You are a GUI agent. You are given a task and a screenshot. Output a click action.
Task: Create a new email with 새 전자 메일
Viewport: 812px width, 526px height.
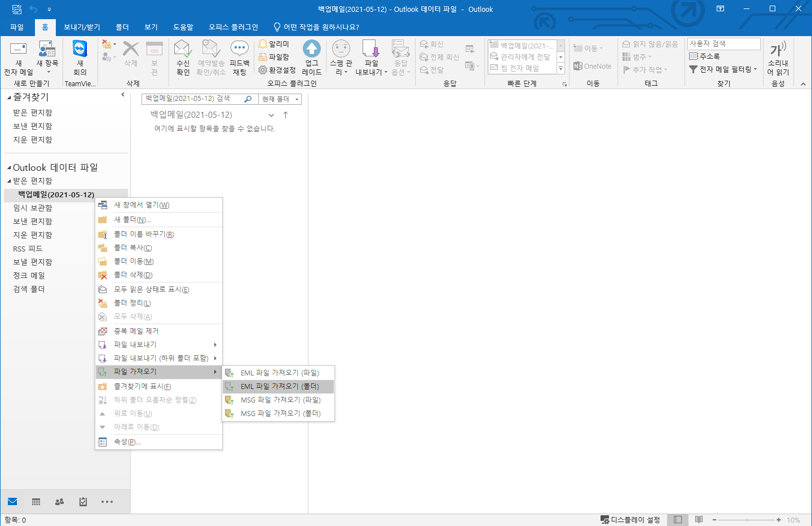(19, 58)
